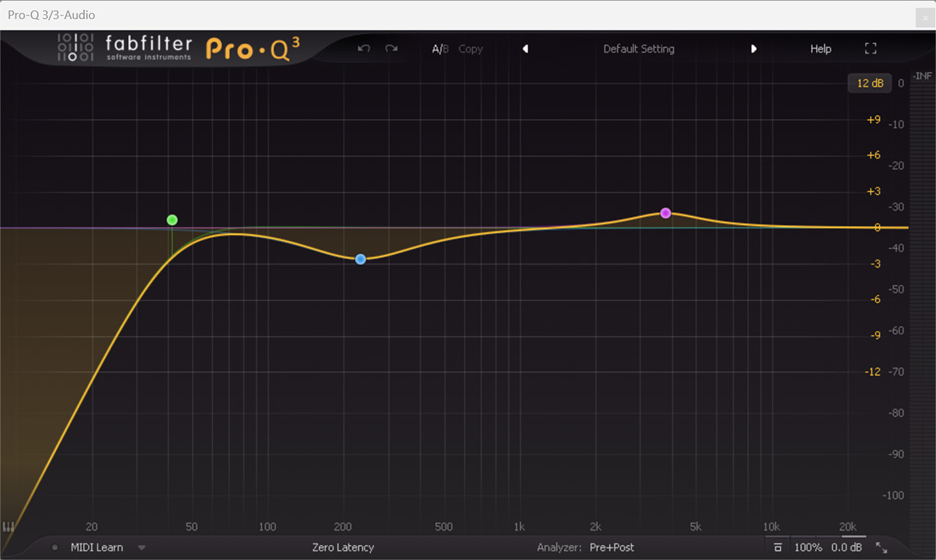The width and height of the screenshot is (936, 560).
Task: Click the output options icon beside 100%
Action: coord(778,548)
